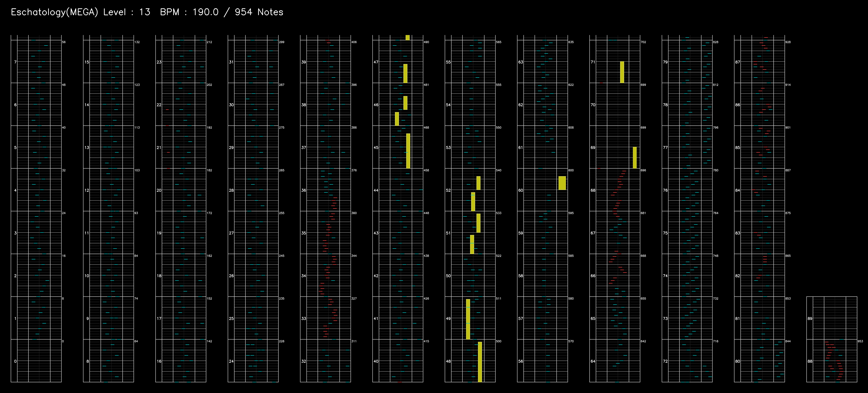The image size is (868, 393).
Task: Click the note count 828 label
Action: (716, 42)
